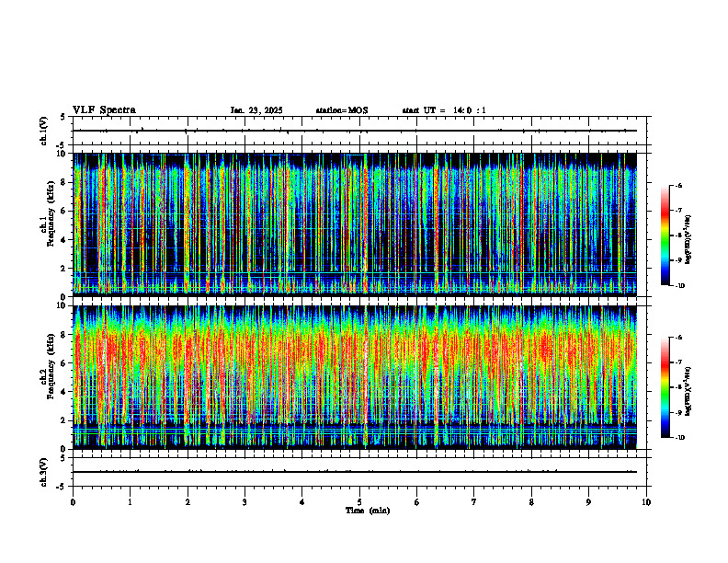Viewport: 728px width, 563px height.
Task: Select the "start UT = 14:0 :1" text
Action: tap(444, 110)
